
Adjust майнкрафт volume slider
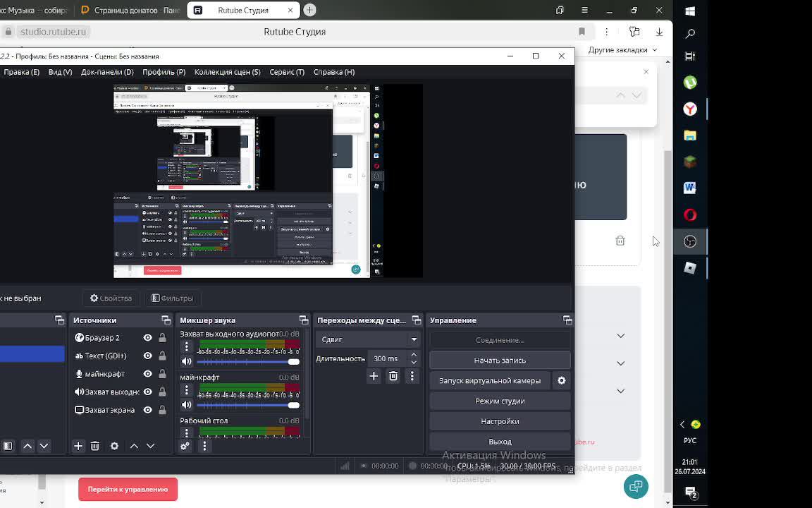tap(248, 406)
